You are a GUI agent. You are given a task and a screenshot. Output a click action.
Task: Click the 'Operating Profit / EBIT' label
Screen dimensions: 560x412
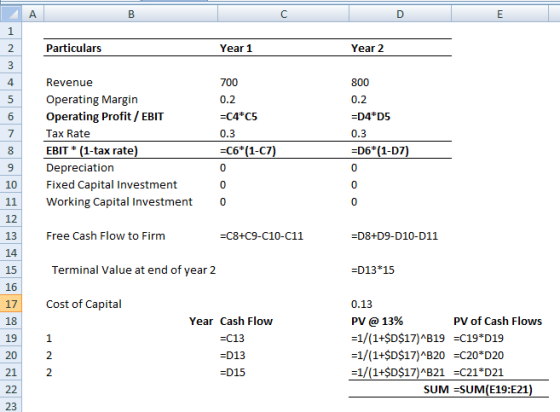[x=105, y=116]
